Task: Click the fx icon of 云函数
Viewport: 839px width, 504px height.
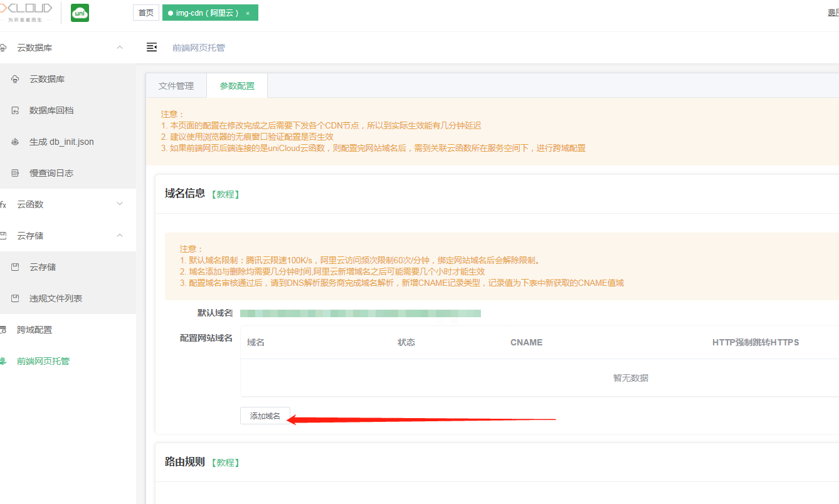Action: [x=3, y=204]
